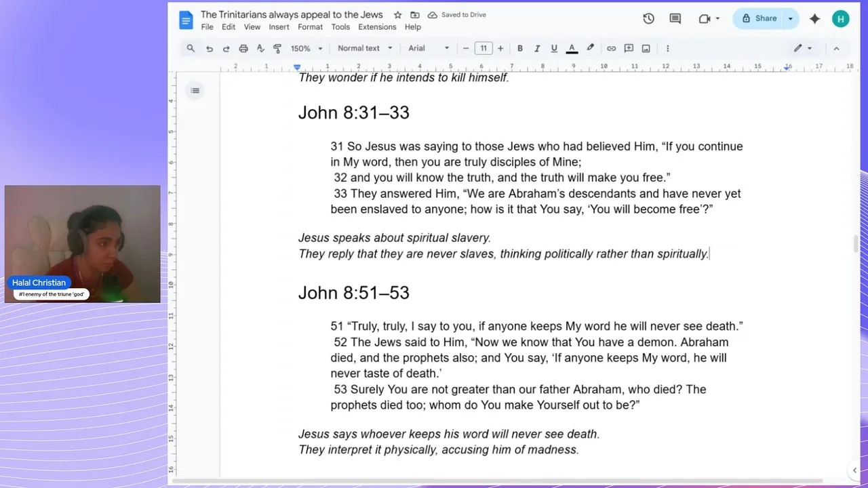Pick a highlight color
868x488 pixels.
(x=590, y=48)
